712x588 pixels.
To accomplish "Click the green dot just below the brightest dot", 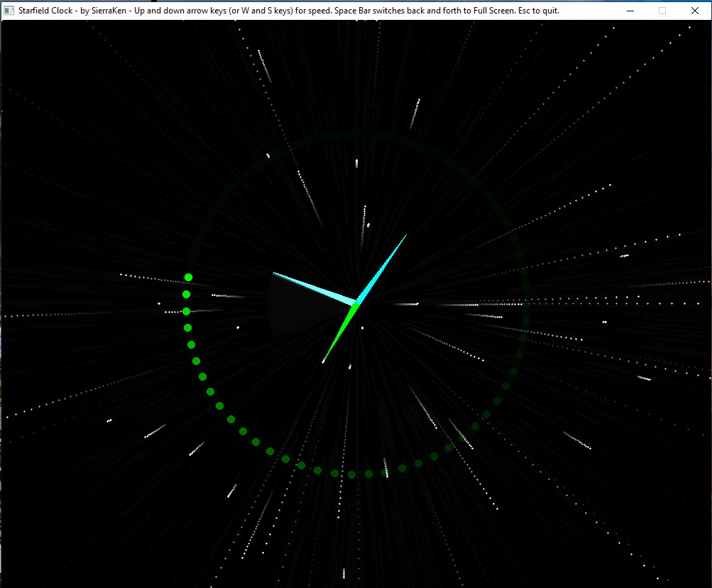I will tap(186, 294).
